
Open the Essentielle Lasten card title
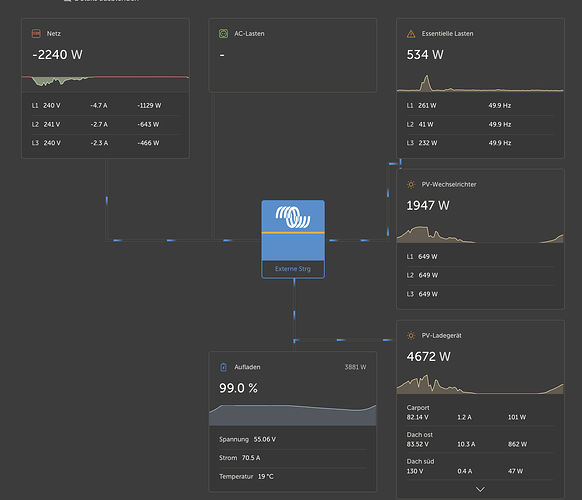[447, 33]
